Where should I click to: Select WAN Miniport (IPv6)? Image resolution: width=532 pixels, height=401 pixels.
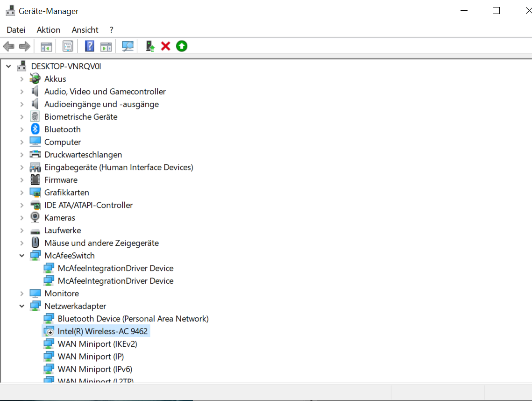95,369
